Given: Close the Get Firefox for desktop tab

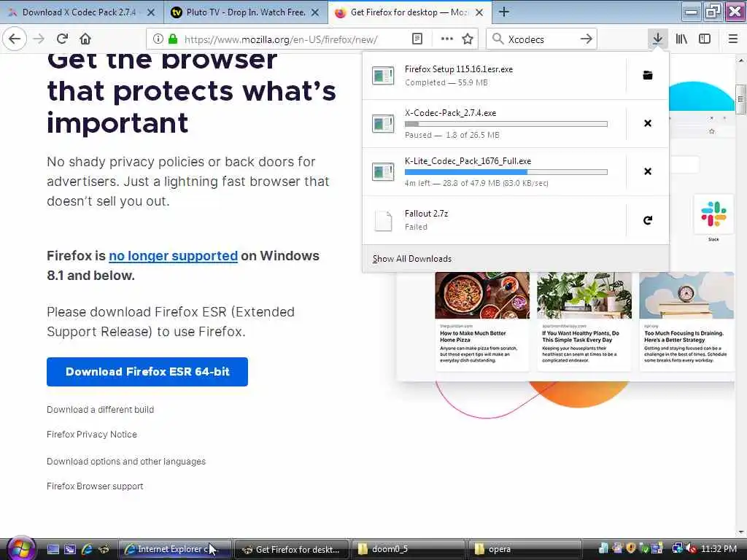Looking at the screenshot, I should pyautogui.click(x=479, y=13).
